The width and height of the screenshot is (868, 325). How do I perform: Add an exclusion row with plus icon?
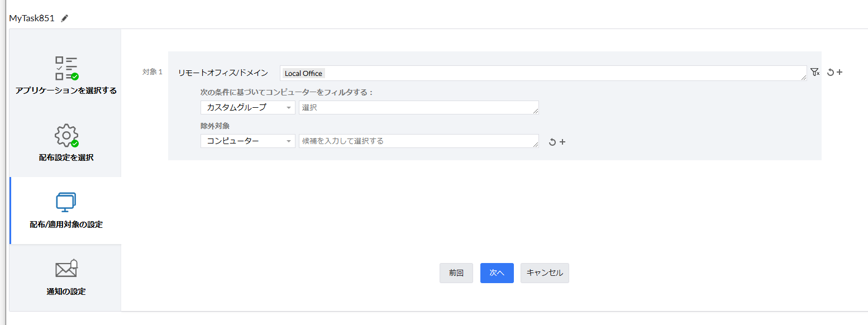[x=562, y=142]
